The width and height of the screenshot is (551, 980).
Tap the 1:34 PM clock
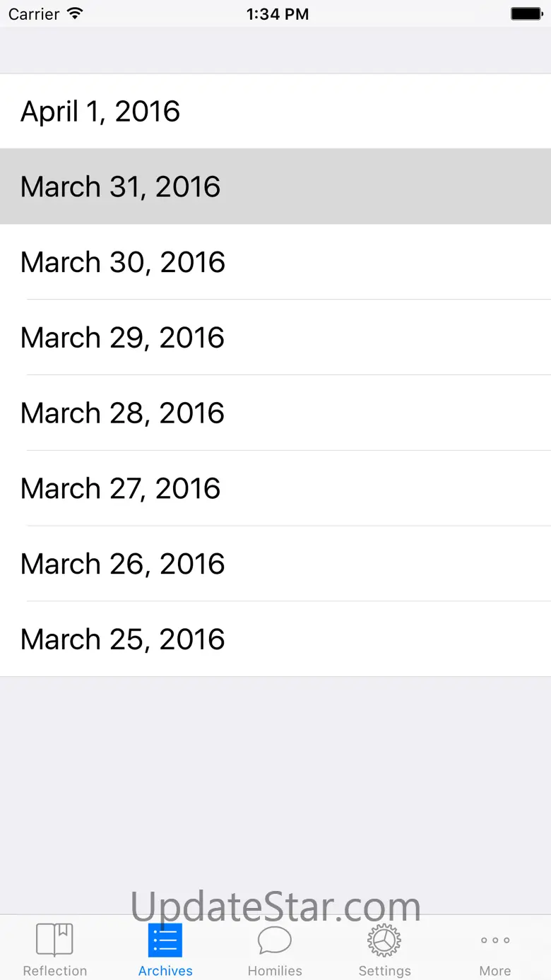pos(278,14)
